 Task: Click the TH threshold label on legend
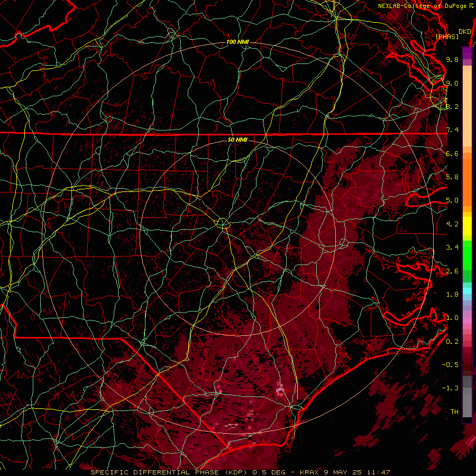454,412
